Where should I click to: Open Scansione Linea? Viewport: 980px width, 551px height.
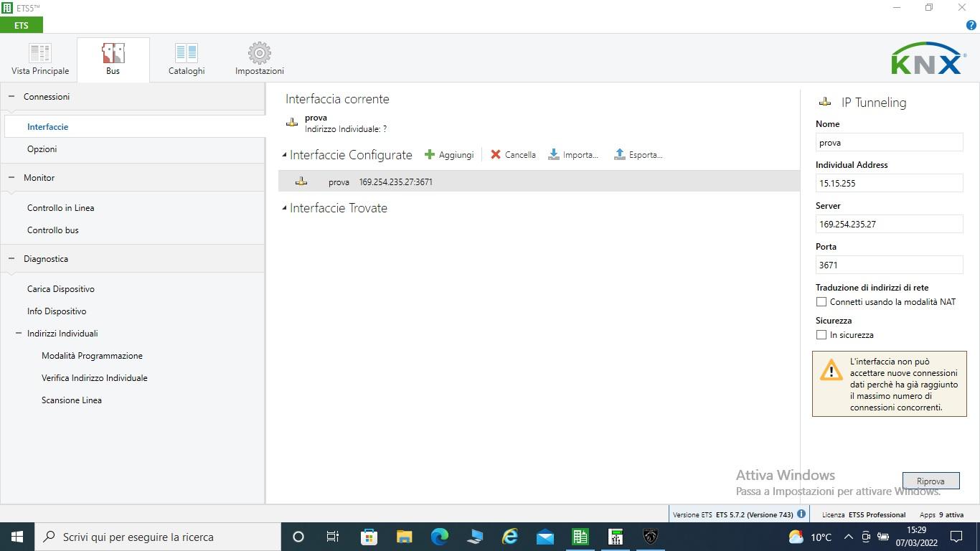72,400
